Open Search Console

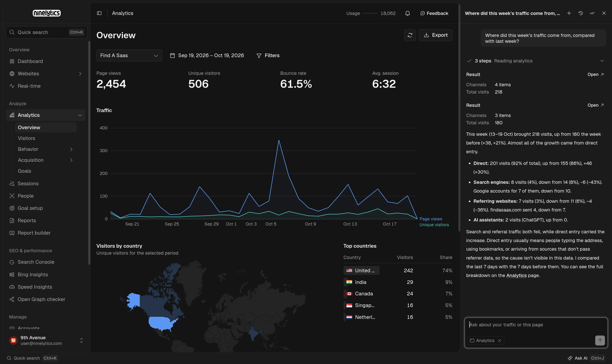(x=46, y=262)
